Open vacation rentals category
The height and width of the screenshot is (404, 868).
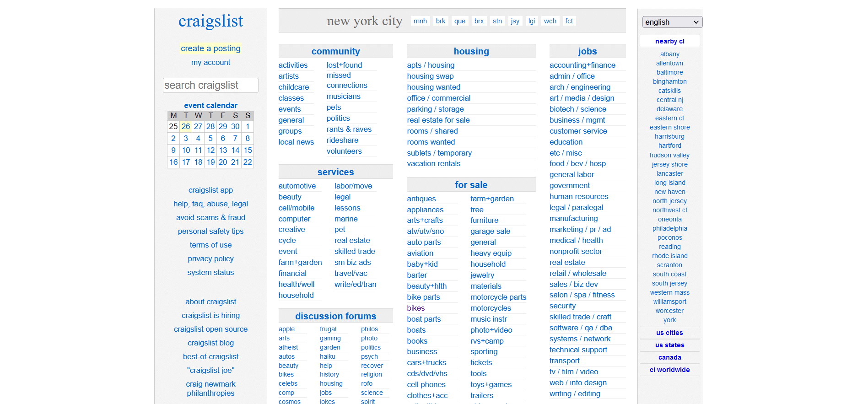(434, 163)
